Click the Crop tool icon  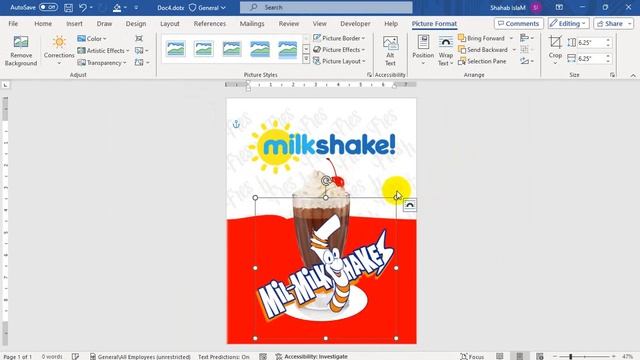click(x=555, y=42)
